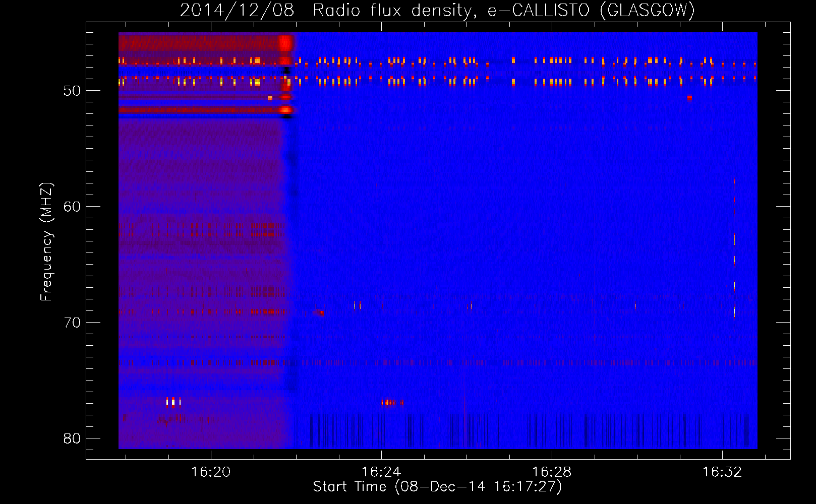Viewport: 816px width, 504px height.
Task: Click the 16:28 time tick label
Action: click(552, 472)
